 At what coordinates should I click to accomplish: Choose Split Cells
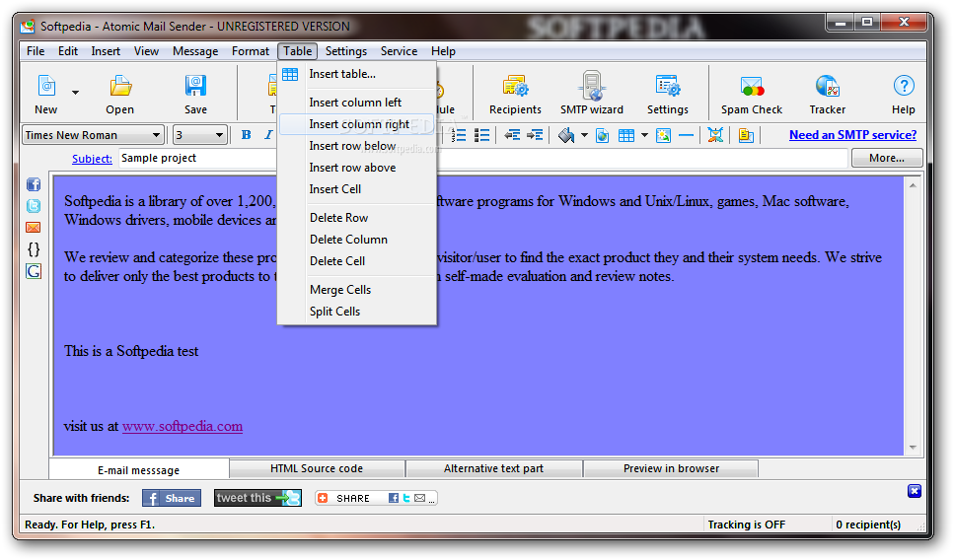[x=357, y=312]
